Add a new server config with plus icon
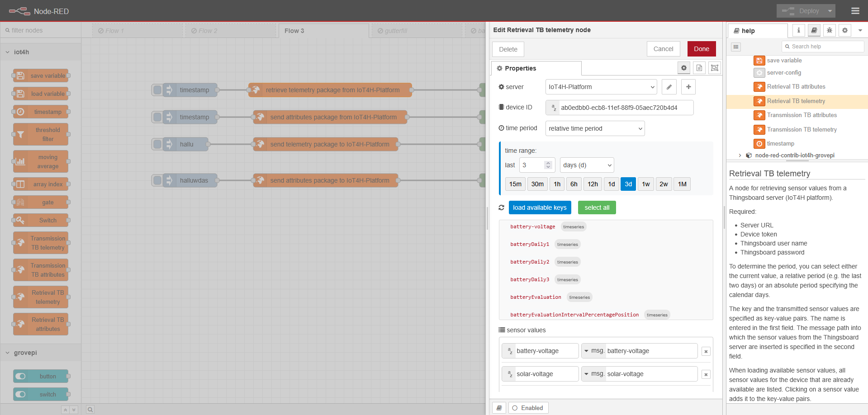868x415 pixels. 688,87
